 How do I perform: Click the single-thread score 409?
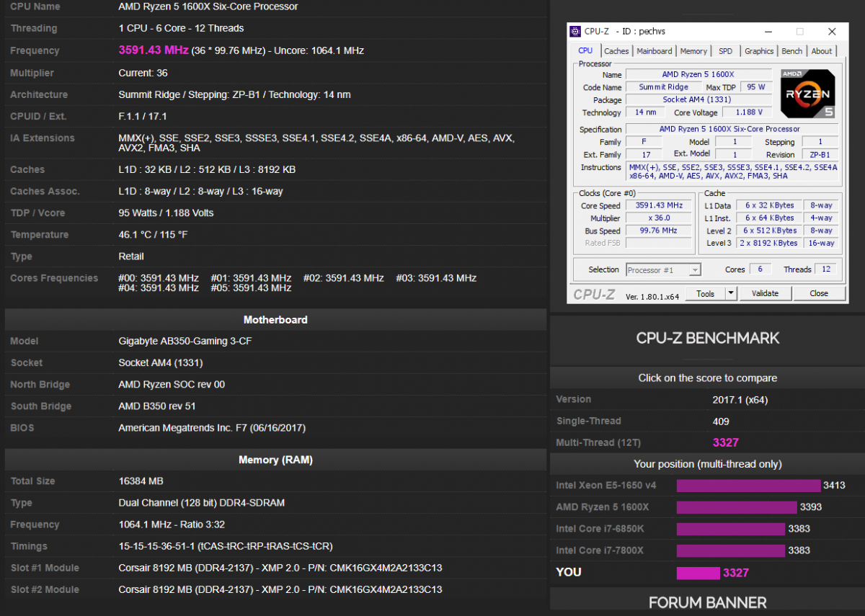(721, 421)
